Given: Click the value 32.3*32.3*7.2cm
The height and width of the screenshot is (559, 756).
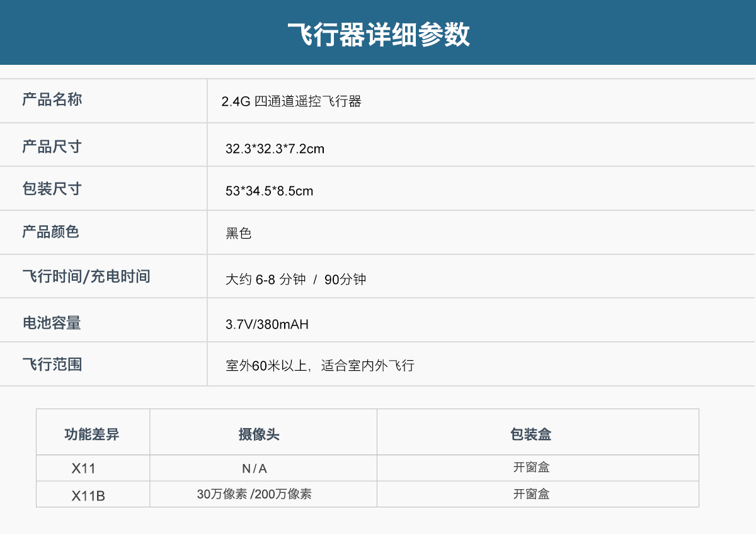Looking at the screenshot, I should pos(275,149).
